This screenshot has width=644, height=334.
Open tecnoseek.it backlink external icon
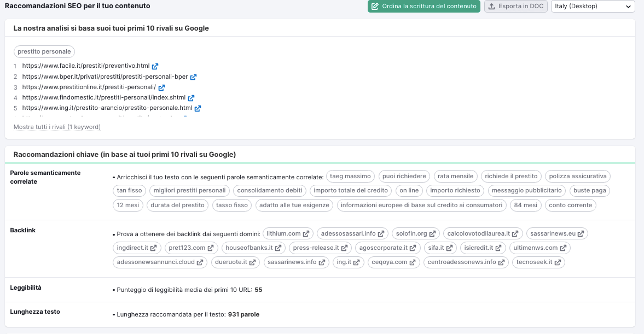pyautogui.click(x=557, y=262)
